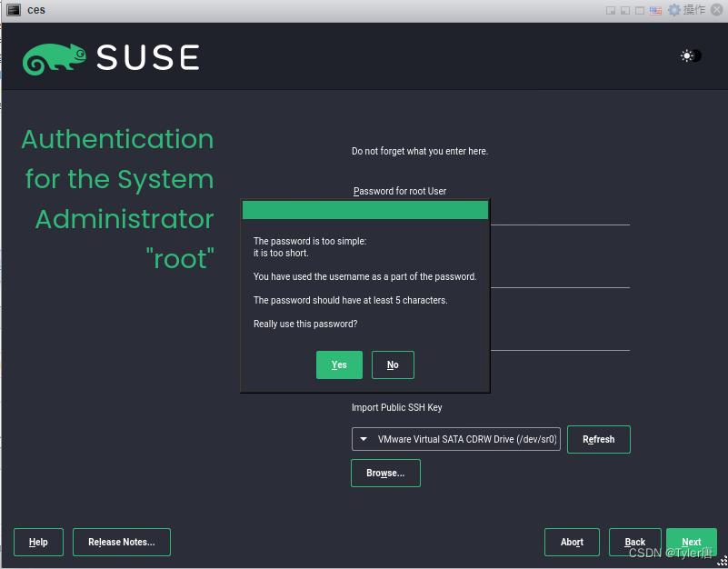Reject the weak password with No
The image size is (728, 569).
392,364
